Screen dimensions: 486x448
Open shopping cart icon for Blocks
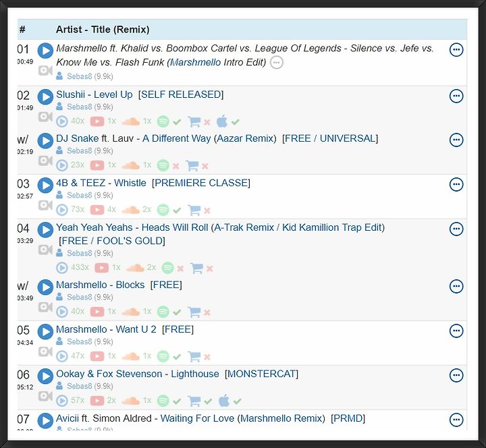(194, 312)
